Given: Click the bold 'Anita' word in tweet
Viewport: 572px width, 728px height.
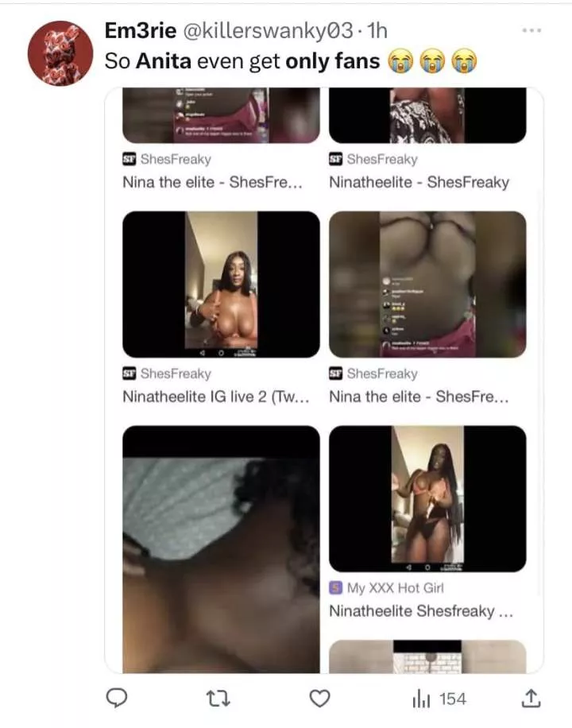Looking at the screenshot, I should tap(164, 61).
